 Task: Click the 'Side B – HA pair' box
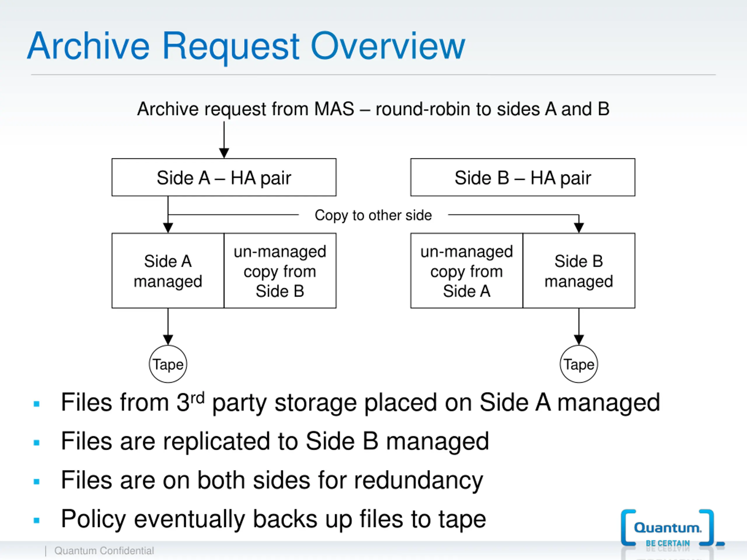(523, 177)
